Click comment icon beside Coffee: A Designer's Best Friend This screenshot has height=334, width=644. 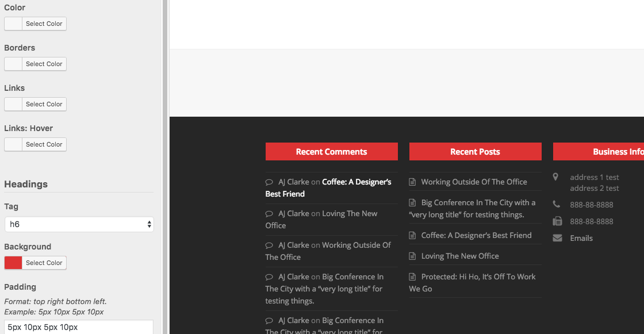coord(269,182)
